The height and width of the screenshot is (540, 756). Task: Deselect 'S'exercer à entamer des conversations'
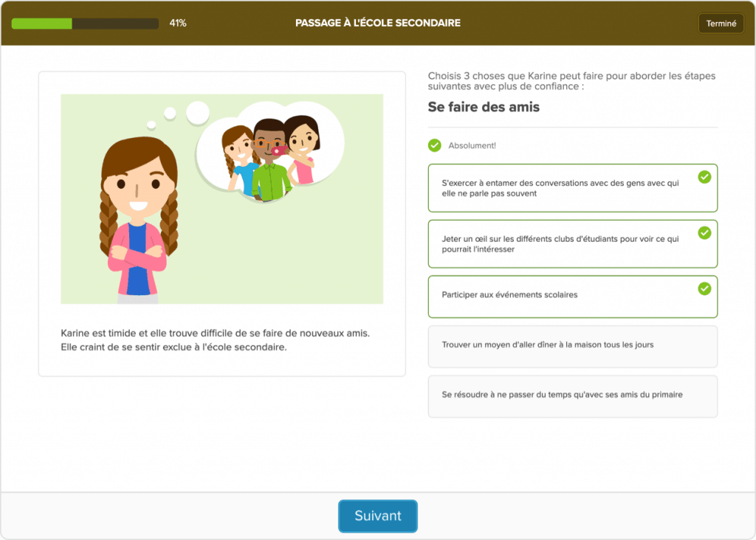click(573, 187)
